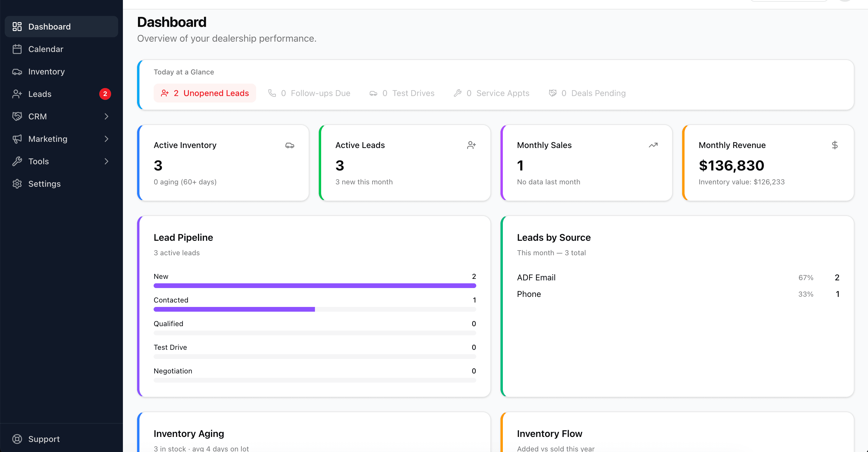This screenshot has width=868, height=452.
Task: Expand the Tools submenu chevron
Action: [106, 162]
